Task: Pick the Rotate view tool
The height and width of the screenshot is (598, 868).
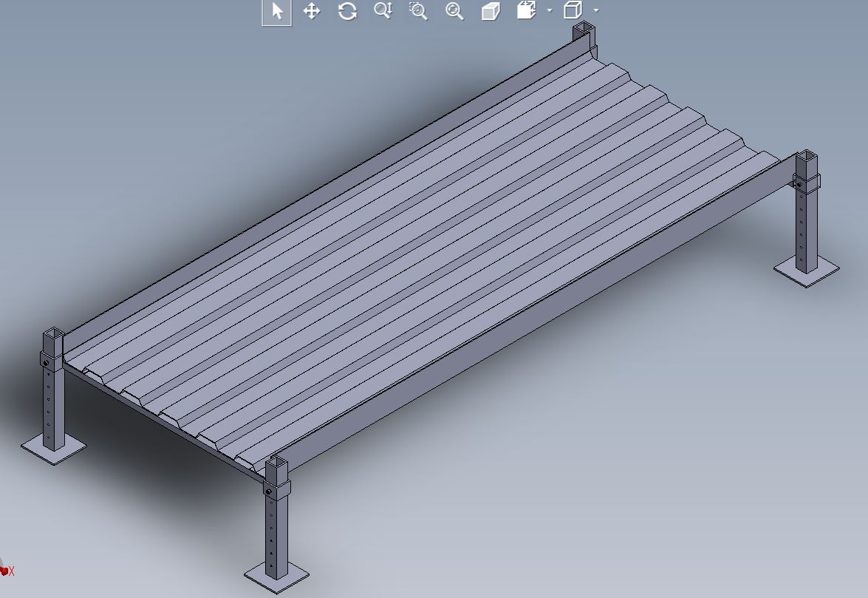Action: coord(347,11)
